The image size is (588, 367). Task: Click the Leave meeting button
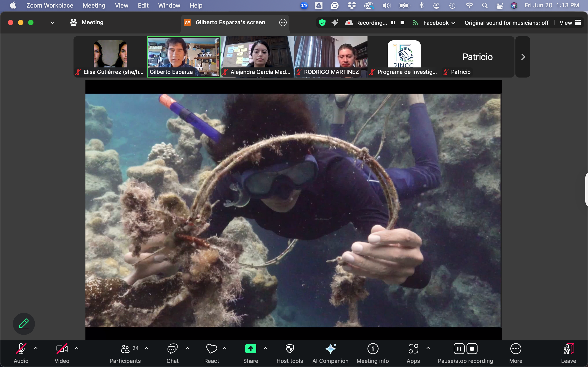(x=568, y=349)
